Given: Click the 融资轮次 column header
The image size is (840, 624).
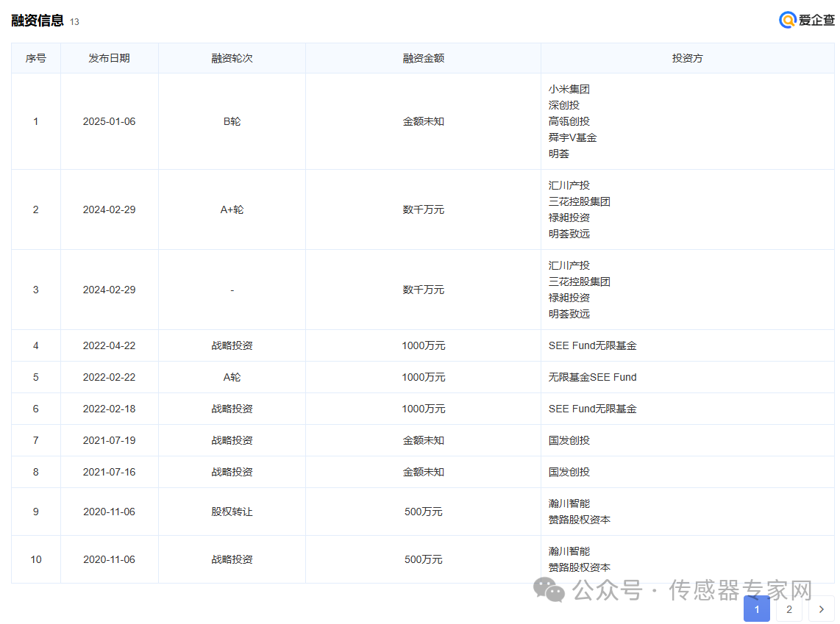Looking at the screenshot, I should pos(232,58).
